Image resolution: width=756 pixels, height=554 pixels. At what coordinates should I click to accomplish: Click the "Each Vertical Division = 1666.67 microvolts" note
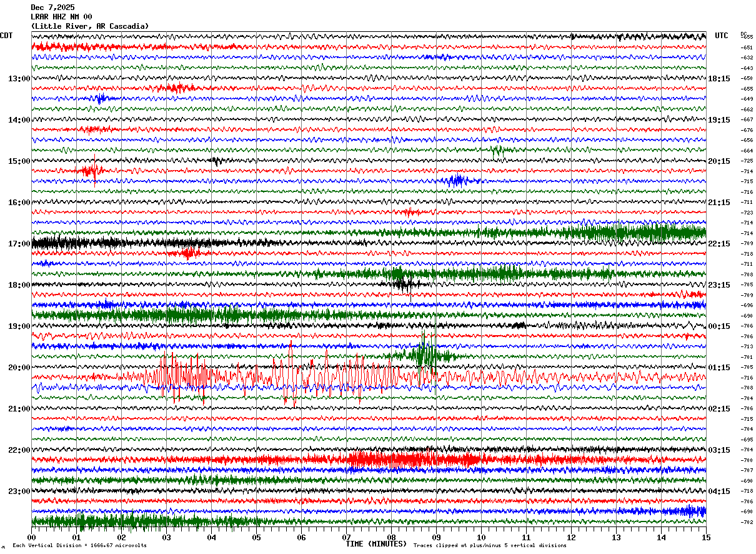[79, 546]
